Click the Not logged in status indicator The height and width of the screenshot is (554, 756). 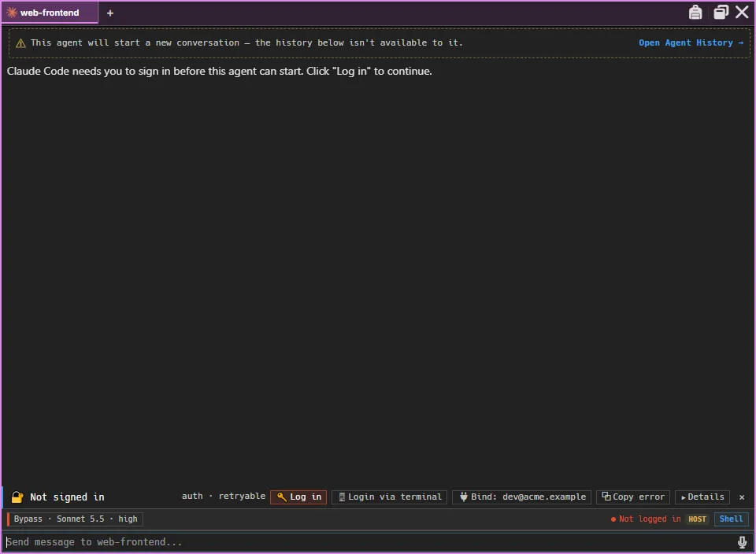[646, 519]
